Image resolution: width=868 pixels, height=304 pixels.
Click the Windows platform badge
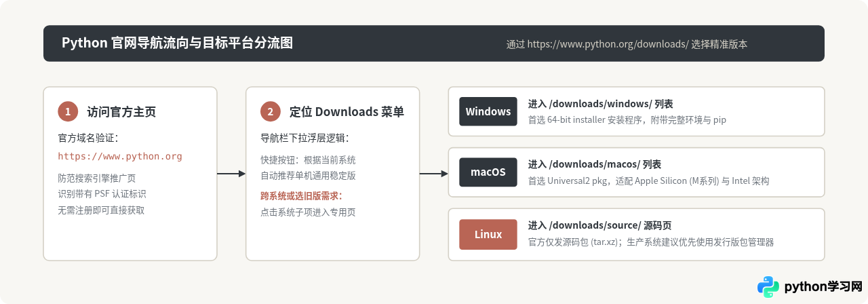[x=488, y=111]
